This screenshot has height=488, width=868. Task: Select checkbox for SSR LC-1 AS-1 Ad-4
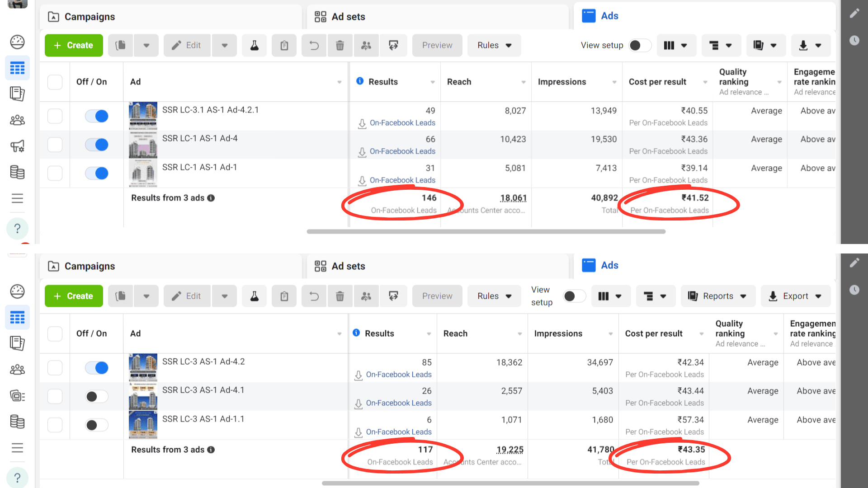55,145
